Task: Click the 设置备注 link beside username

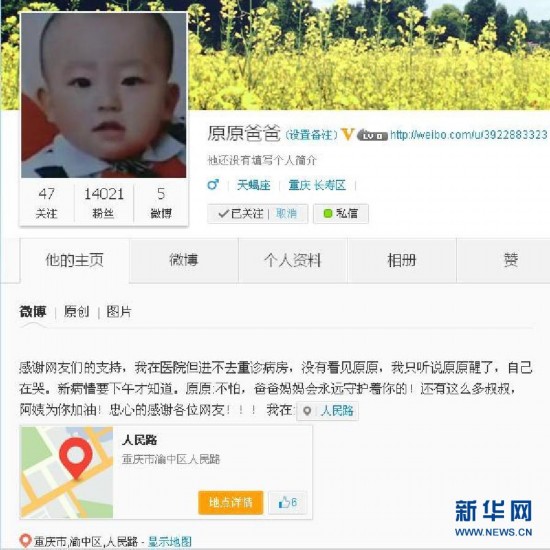Action: pos(311,135)
